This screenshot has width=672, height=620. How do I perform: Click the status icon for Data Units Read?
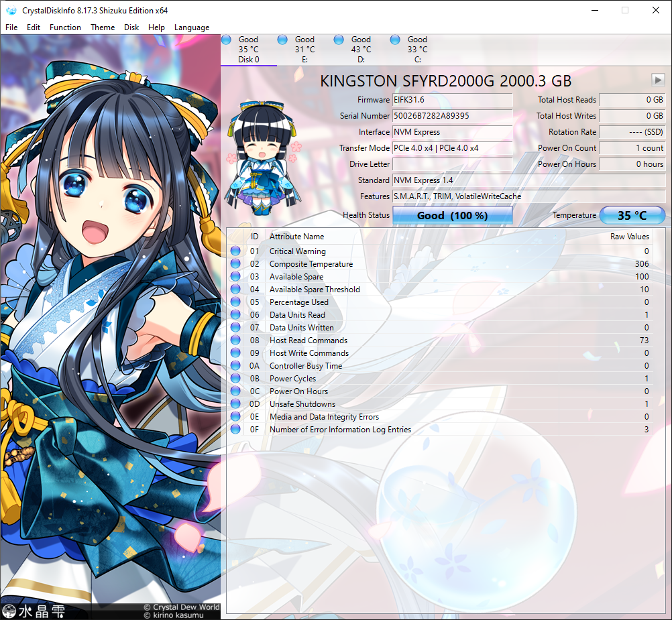pos(235,315)
